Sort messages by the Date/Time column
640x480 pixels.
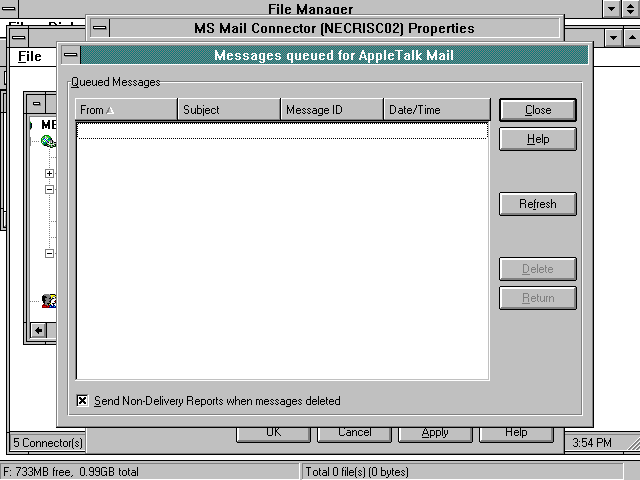[x=437, y=109]
